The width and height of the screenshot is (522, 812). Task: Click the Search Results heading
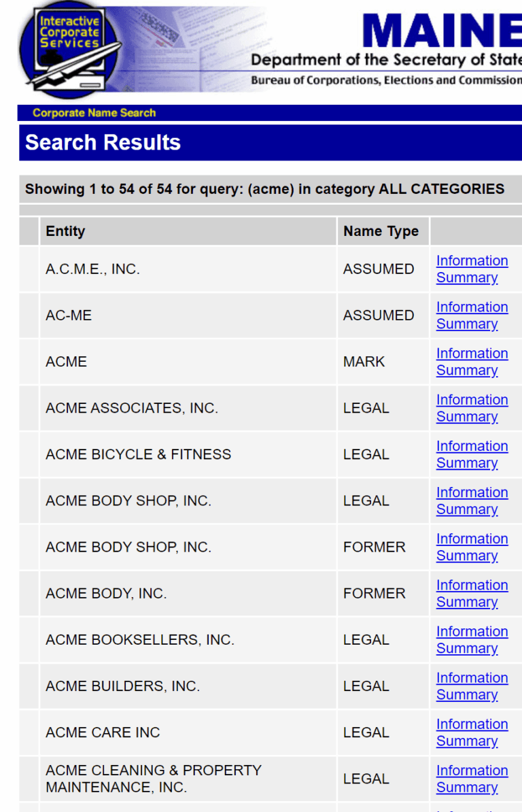103,143
